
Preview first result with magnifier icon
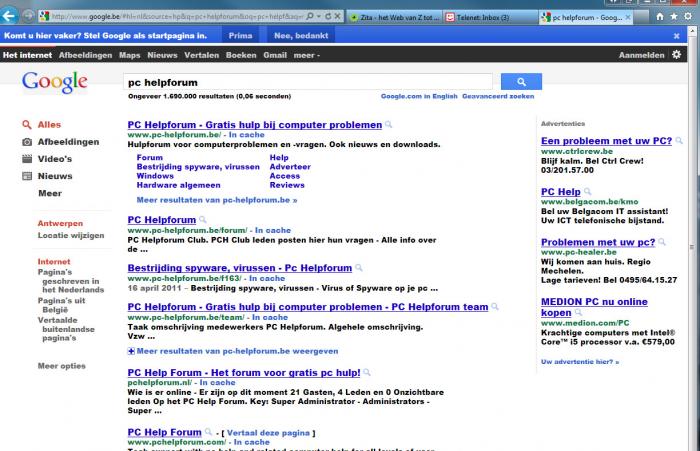[x=388, y=125]
